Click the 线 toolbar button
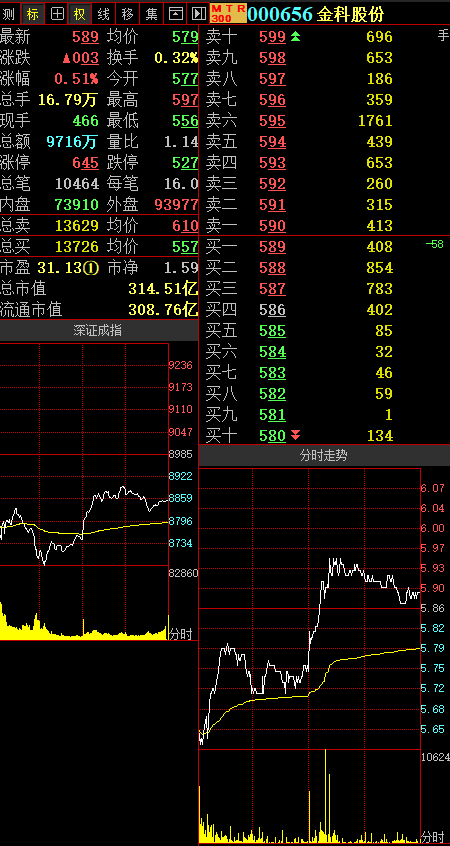The image size is (450, 846). [x=104, y=13]
